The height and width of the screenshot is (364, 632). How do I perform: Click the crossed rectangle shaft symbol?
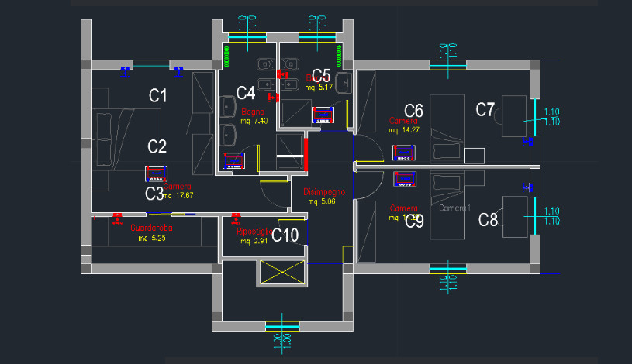[282, 273]
